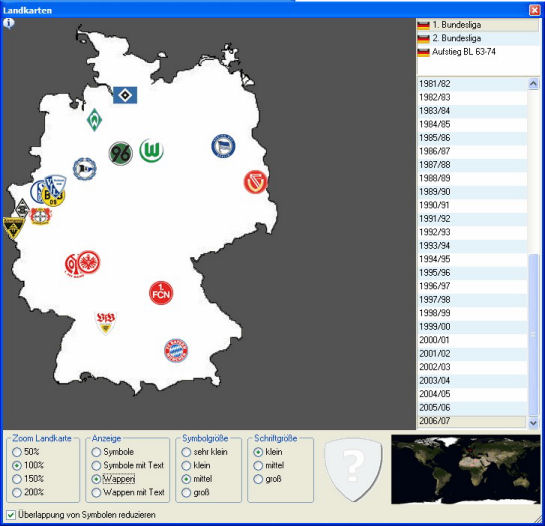Image resolution: width=545 pixels, height=526 pixels.
Task: Click season list scroll up arrow
Action: [x=533, y=83]
